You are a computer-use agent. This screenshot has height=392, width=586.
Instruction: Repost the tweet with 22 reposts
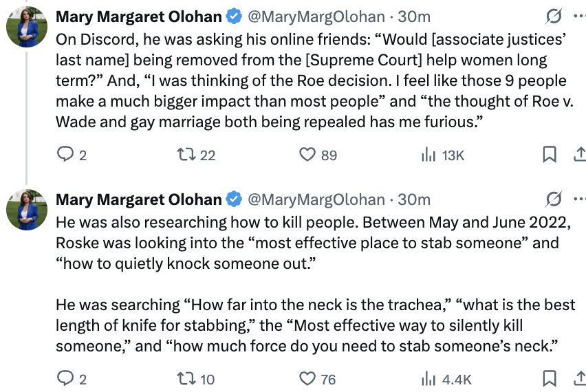(x=185, y=155)
